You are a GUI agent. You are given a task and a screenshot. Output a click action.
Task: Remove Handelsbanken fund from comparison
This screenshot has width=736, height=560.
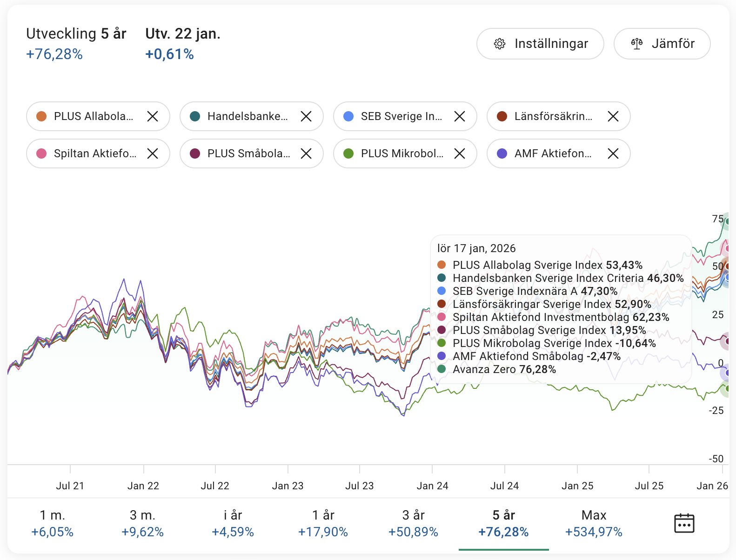(306, 116)
